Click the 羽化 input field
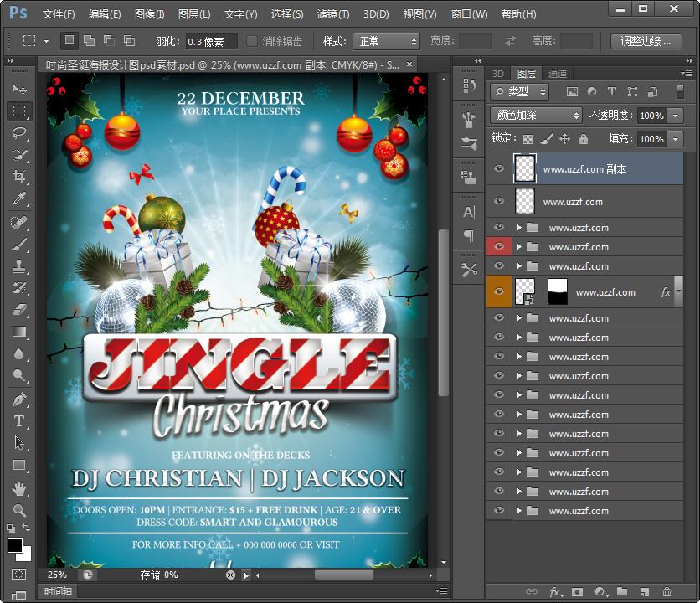The width and height of the screenshot is (700, 603). pos(210,41)
